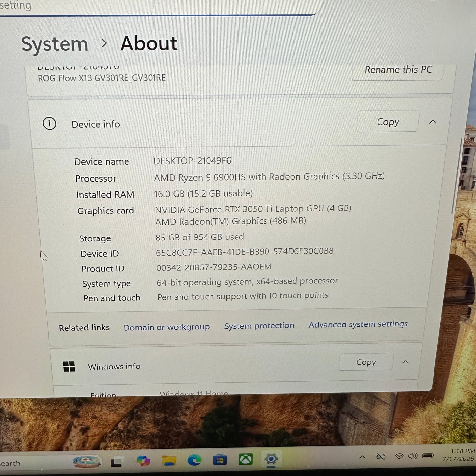This screenshot has width=476, height=476.
Task: Select pen and touch support value text
Action: (x=243, y=296)
